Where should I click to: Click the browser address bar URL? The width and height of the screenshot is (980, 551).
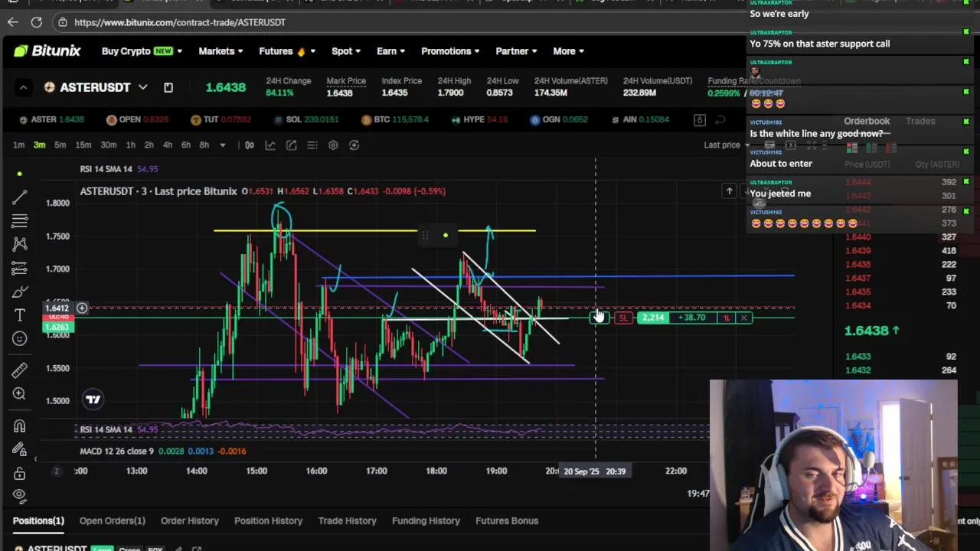coord(180,22)
